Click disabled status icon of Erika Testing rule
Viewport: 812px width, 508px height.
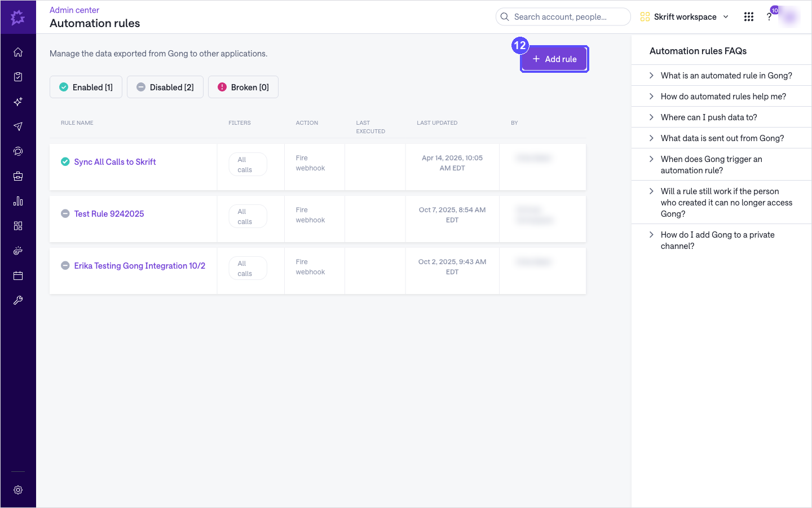click(x=65, y=266)
